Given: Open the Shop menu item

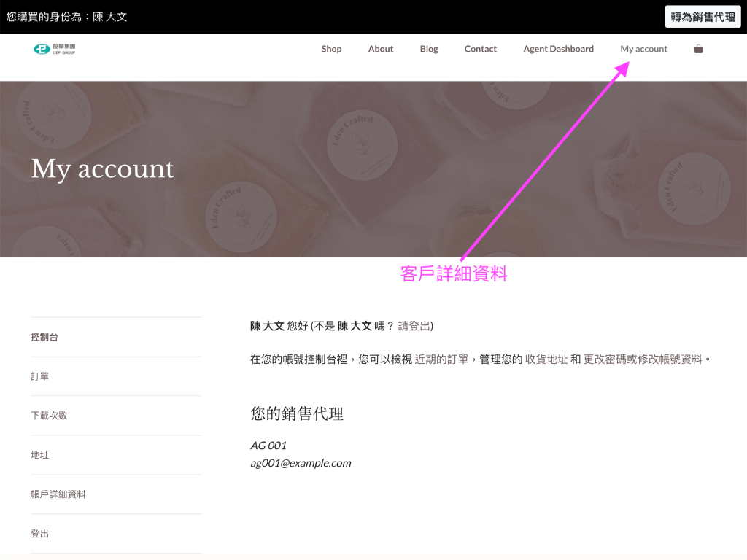Looking at the screenshot, I should click(x=331, y=49).
